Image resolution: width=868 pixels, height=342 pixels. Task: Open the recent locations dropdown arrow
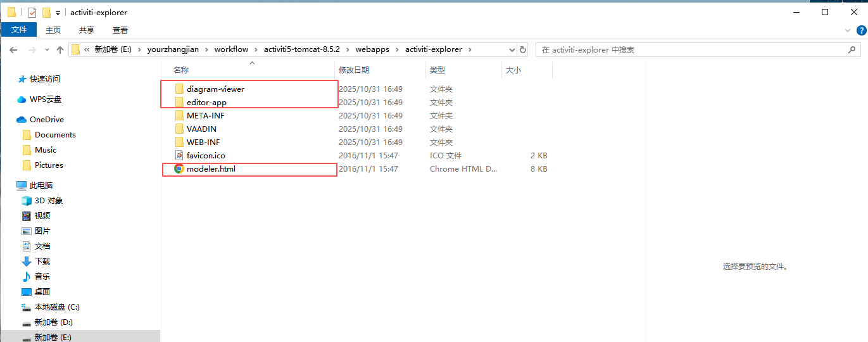tap(46, 49)
